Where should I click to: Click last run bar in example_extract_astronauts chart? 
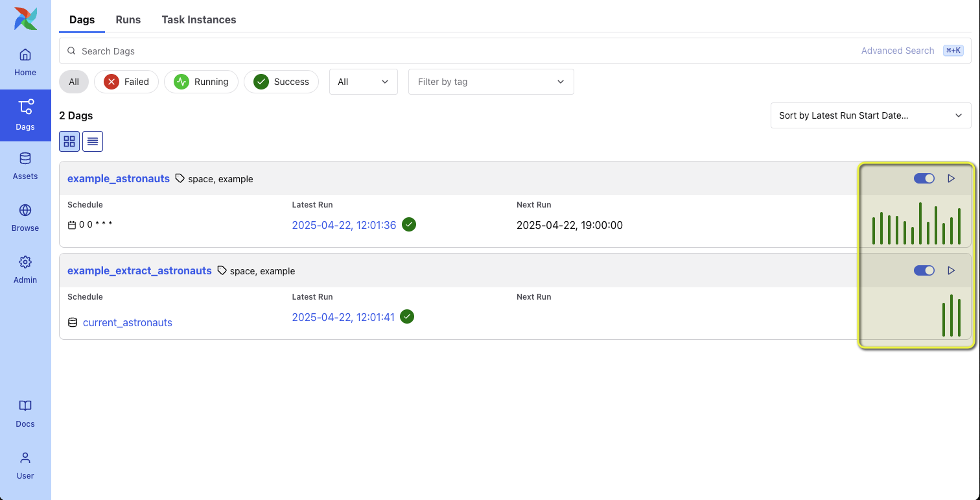point(959,318)
